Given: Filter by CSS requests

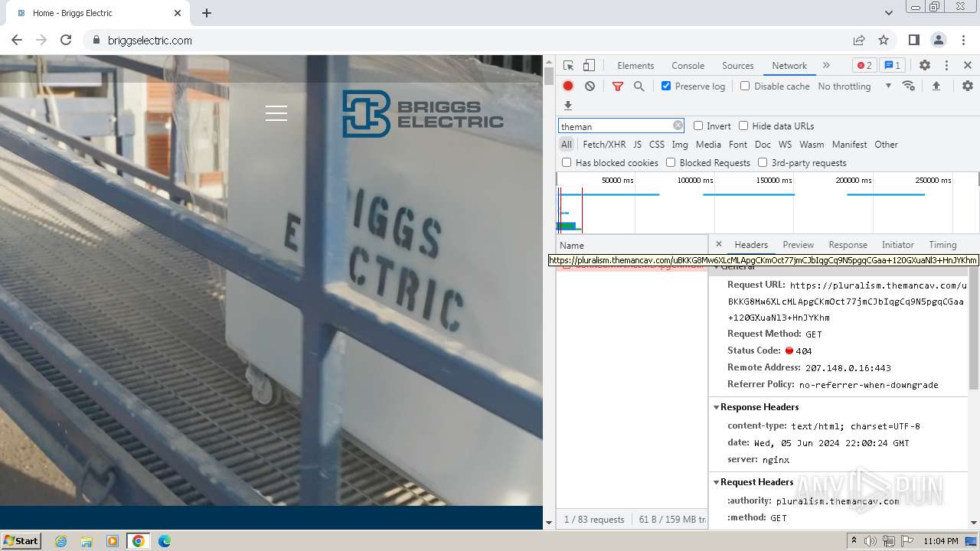Looking at the screenshot, I should tap(657, 144).
